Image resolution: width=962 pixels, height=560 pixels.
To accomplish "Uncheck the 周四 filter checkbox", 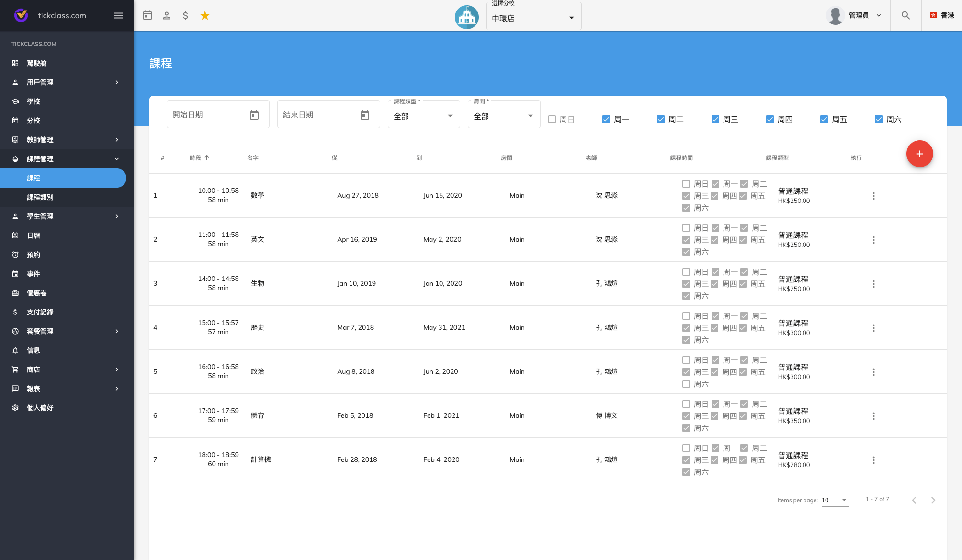I will pos(770,119).
